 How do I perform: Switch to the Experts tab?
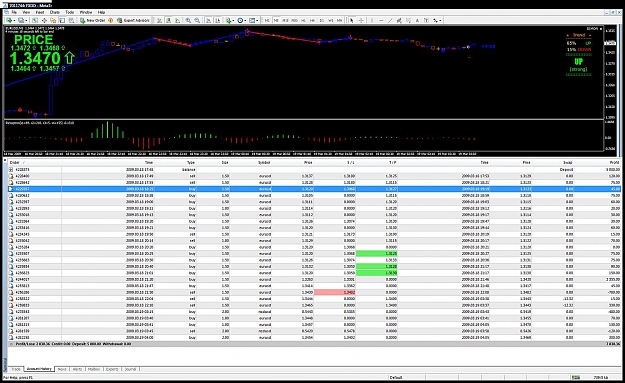tap(112, 369)
